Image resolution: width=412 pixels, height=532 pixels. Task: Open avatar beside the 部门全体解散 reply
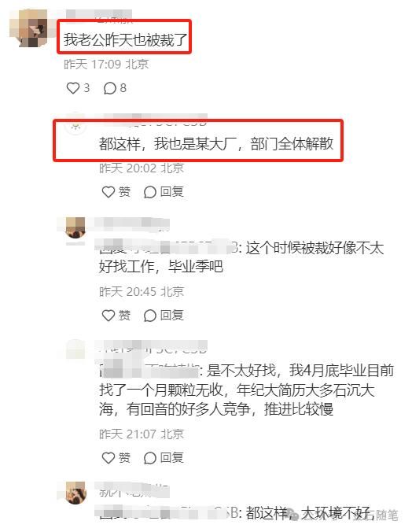[75, 125]
